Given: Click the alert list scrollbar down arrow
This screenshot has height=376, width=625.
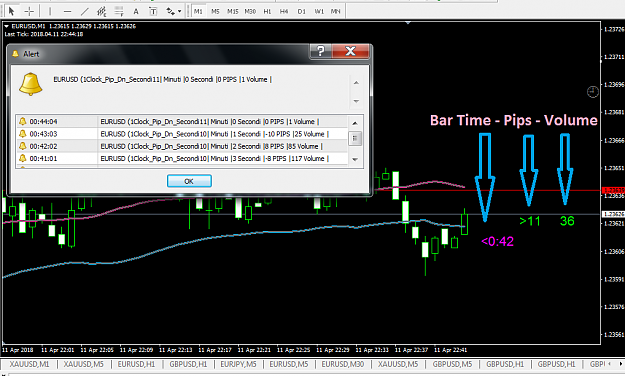Looking at the screenshot, I should coord(355,159).
